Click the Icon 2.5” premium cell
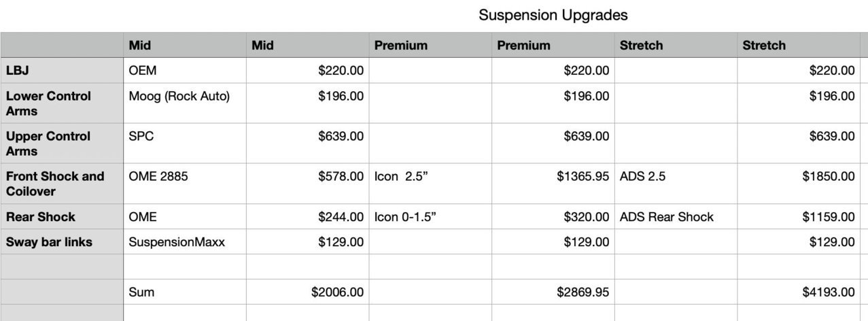Screen dimensions: 868x321 (x=430, y=184)
